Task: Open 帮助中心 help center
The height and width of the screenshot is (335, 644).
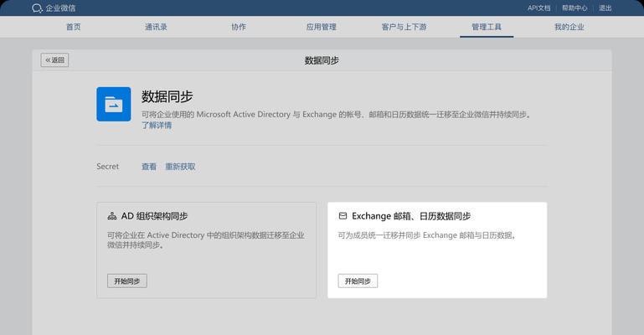Action: coord(574,8)
